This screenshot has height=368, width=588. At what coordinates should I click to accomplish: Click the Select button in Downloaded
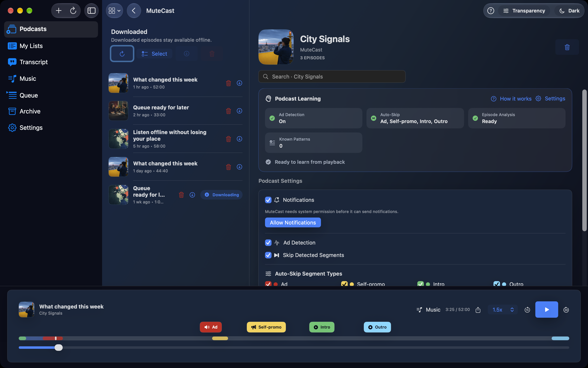point(154,54)
